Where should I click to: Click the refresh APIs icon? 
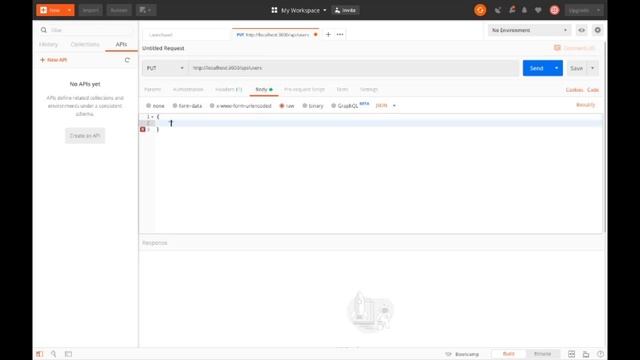pos(127,60)
